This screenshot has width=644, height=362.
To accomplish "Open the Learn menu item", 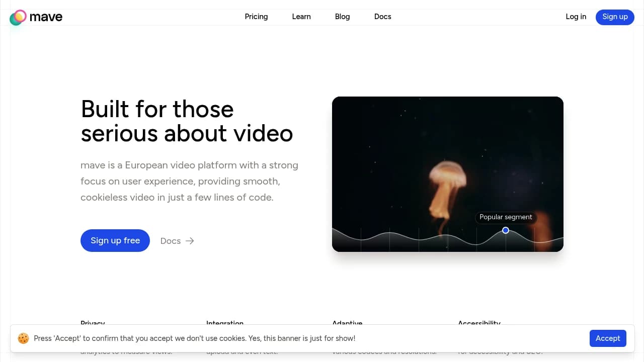I will [x=301, y=17].
